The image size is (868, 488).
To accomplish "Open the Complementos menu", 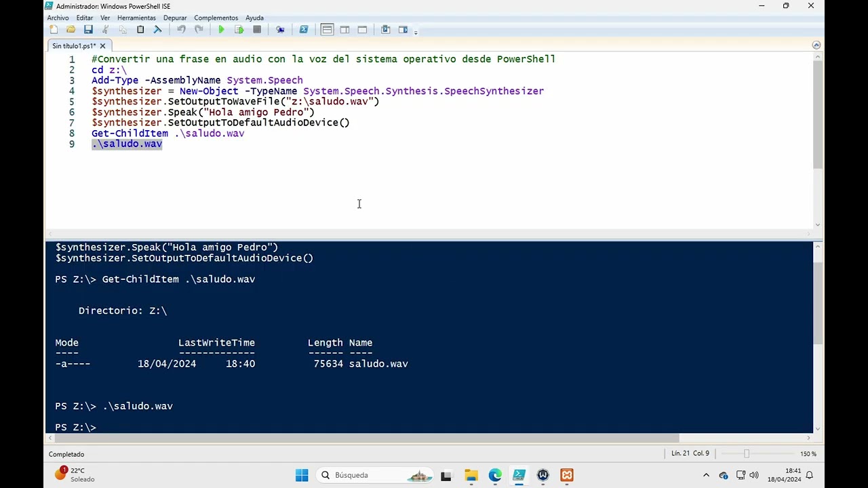I will click(x=216, y=18).
